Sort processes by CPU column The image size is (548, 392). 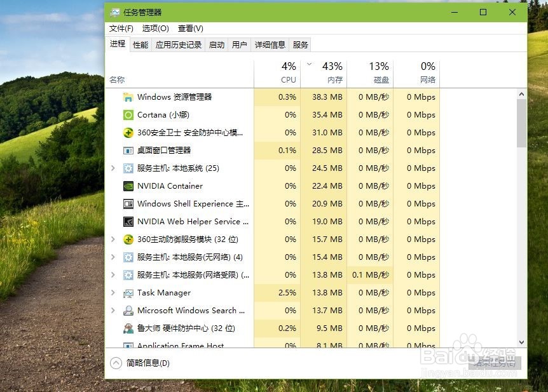click(277, 74)
